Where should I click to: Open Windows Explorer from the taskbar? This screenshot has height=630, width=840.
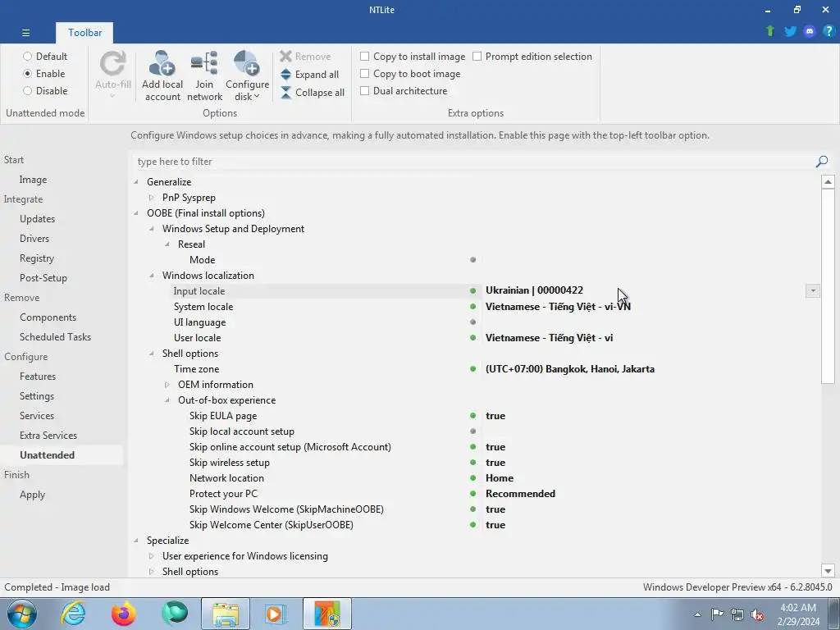point(226,614)
